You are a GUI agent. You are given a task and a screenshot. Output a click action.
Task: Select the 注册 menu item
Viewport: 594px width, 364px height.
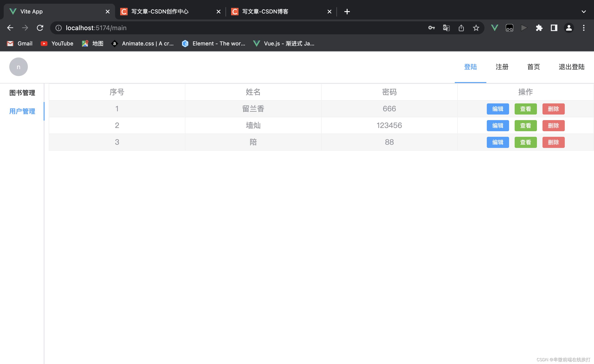(x=502, y=67)
